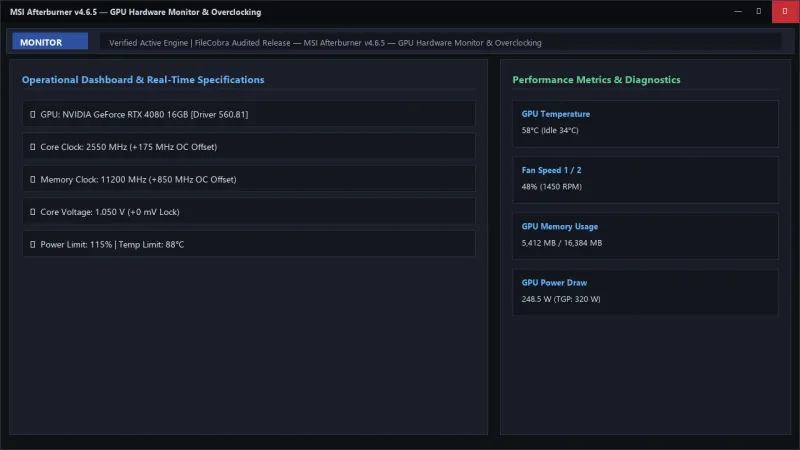The width and height of the screenshot is (800, 450).
Task: Open the GPU Memory Usage card
Action: [x=645, y=236]
